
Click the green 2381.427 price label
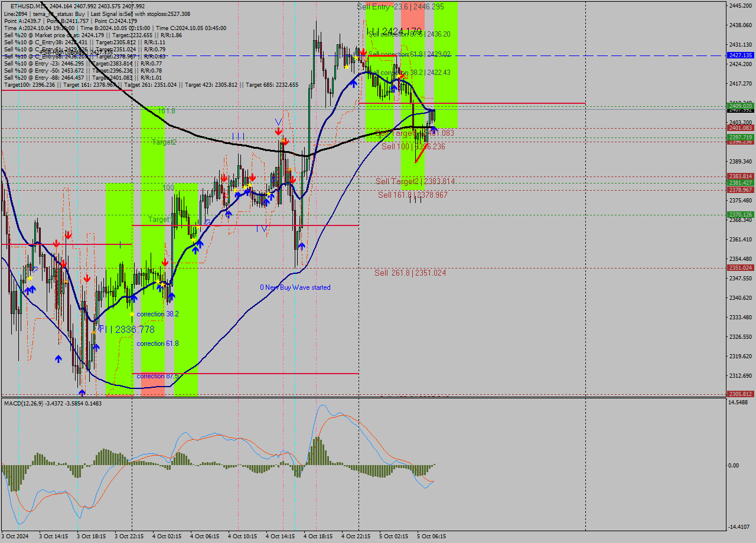pos(740,182)
